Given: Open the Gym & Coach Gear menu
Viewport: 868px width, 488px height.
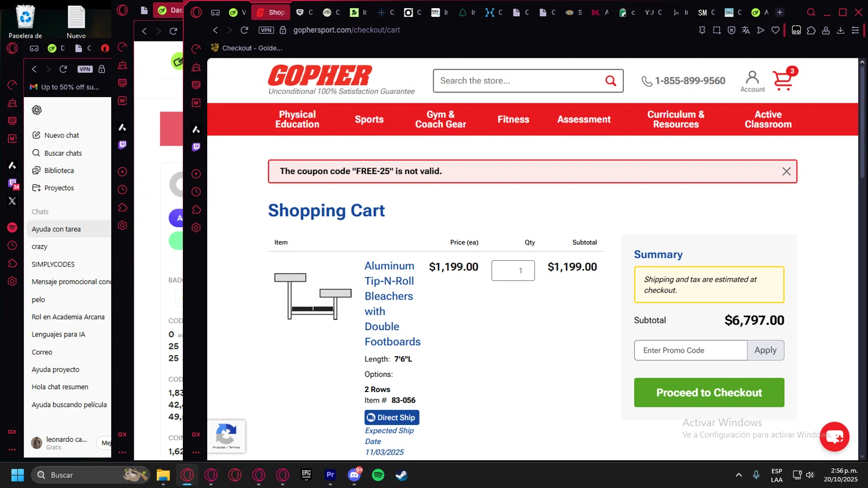Looking at the screenshot, I should click(x=440, y=119).
